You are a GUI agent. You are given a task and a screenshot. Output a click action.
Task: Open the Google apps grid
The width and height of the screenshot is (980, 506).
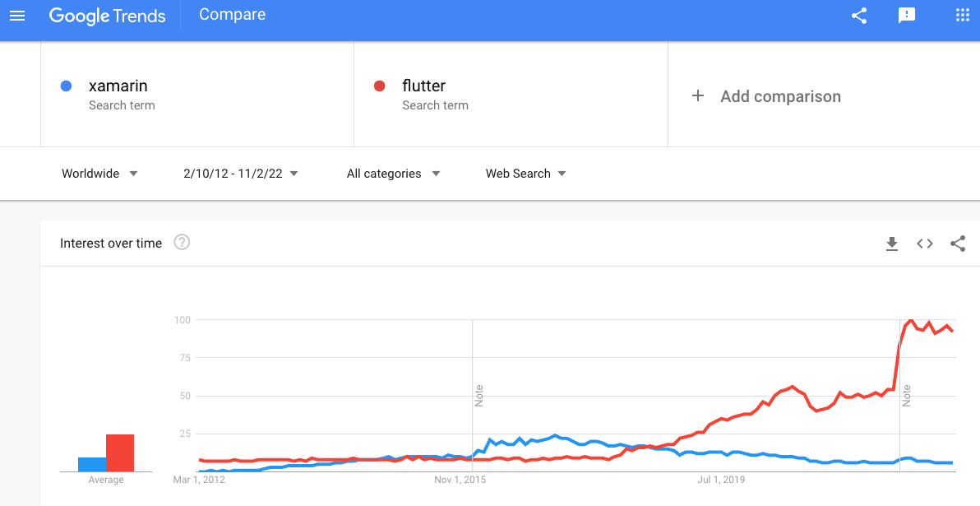[x=963, y=15]
